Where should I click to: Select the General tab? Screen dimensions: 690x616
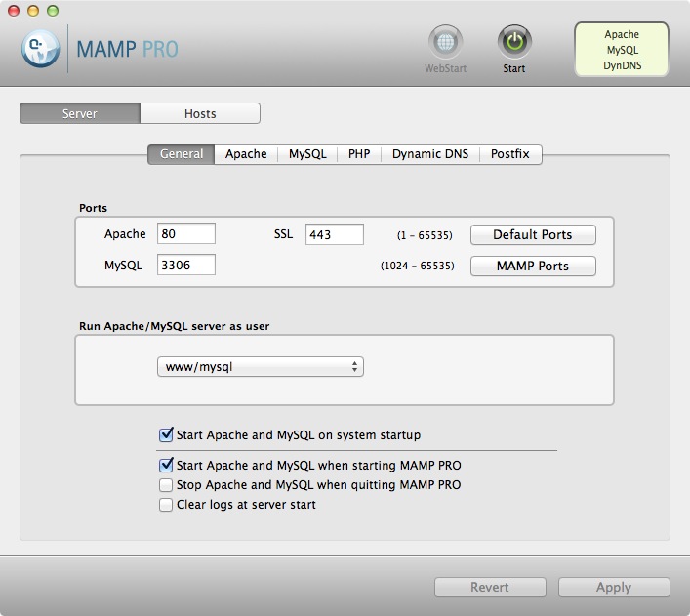pos(182,154)
